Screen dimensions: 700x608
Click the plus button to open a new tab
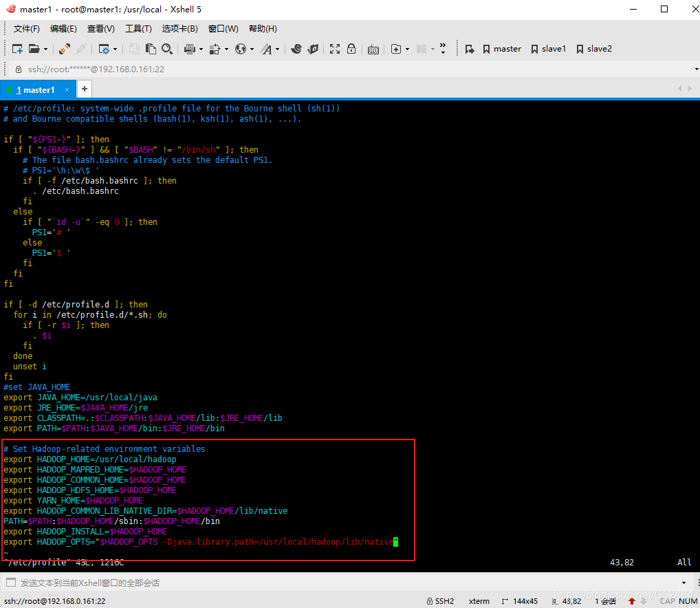84,89
